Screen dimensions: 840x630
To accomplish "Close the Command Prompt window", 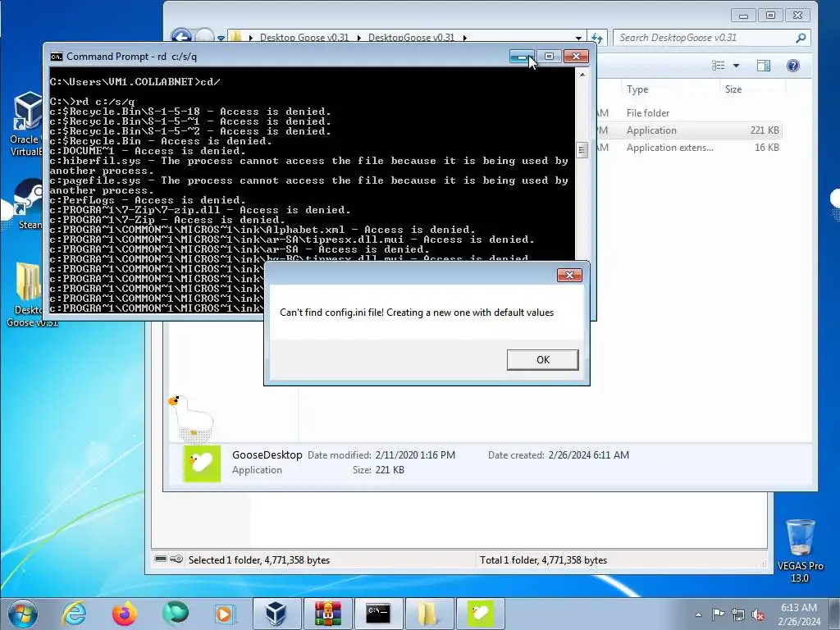I will tap(576, 57).
